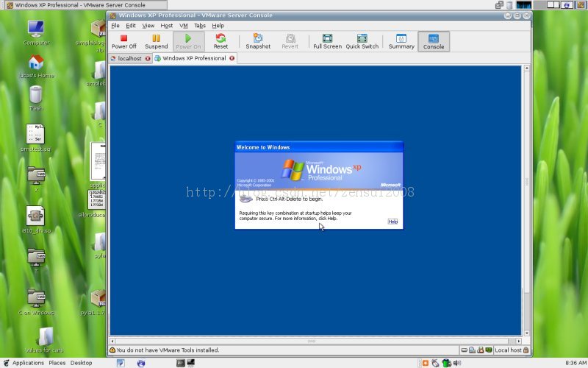Click the floppy device status icon
This screenshot has height=368, width=588.
481,350
